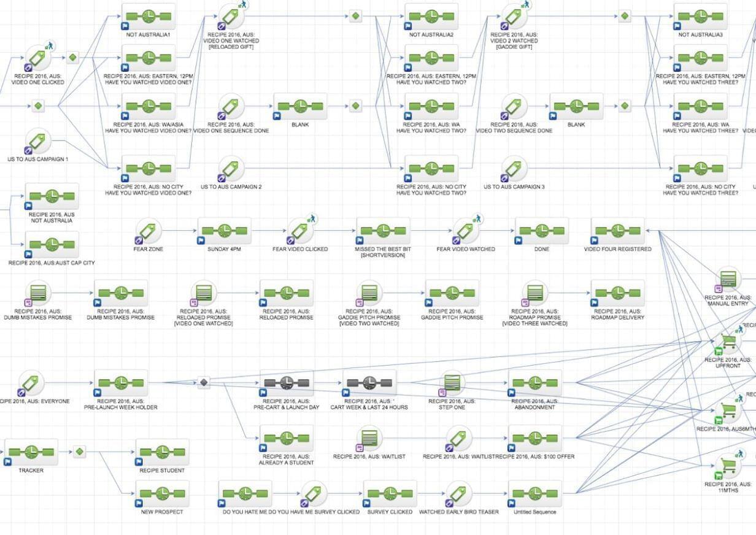Select the TRACKER sequence icon
The width and height of the screenshot is (756, 535).
(31, 452)
